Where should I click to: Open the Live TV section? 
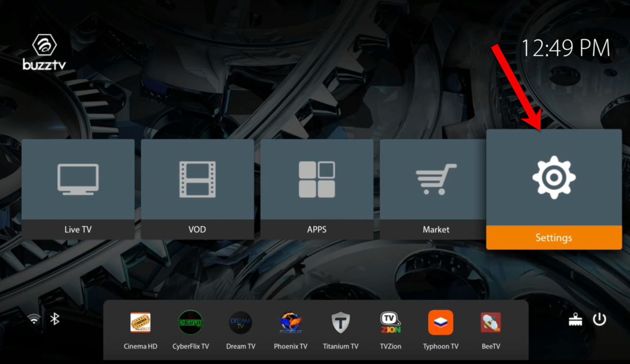tap(78, 189)
